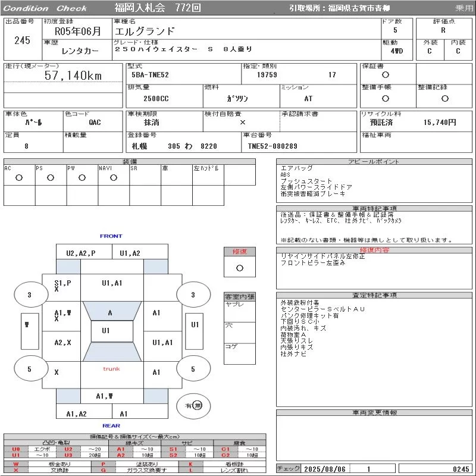Click the drive type value 4WD

pos(397,51)
